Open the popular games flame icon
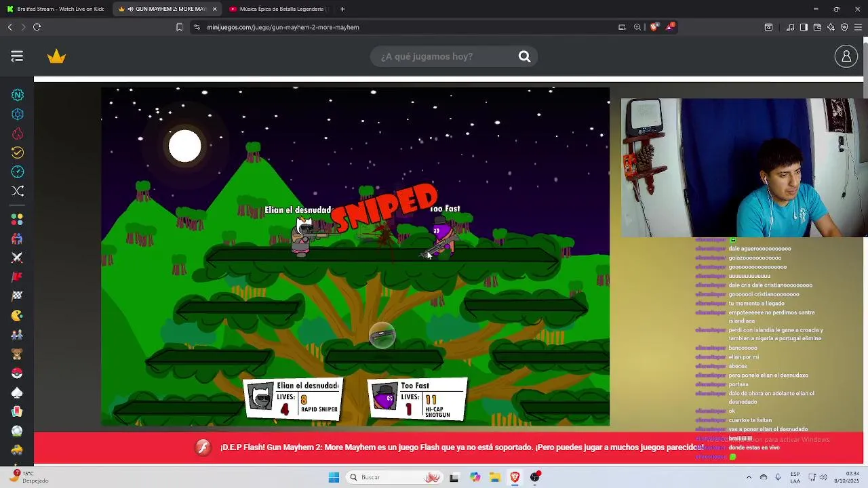Screen dimensions: 868x488 point(18,134)
